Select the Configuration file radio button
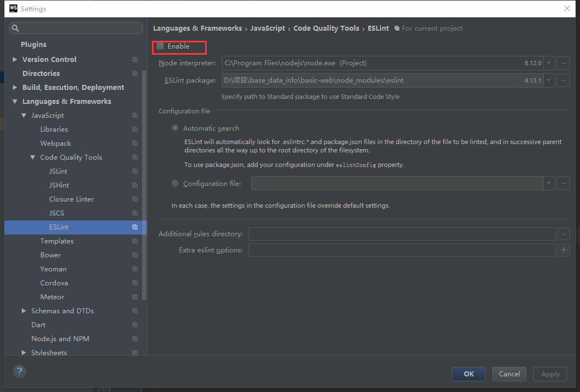The image size is (580, 392). [x=175, y=183]
